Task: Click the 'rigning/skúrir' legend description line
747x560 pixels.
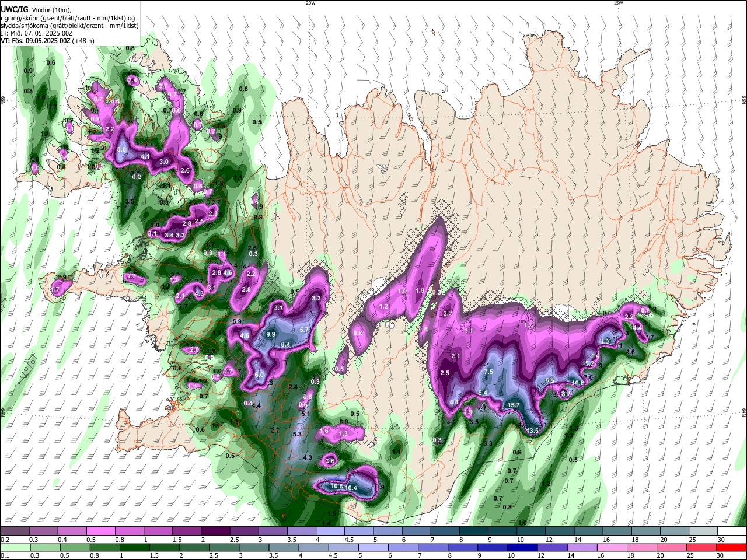Action: (x=68, y=17)
